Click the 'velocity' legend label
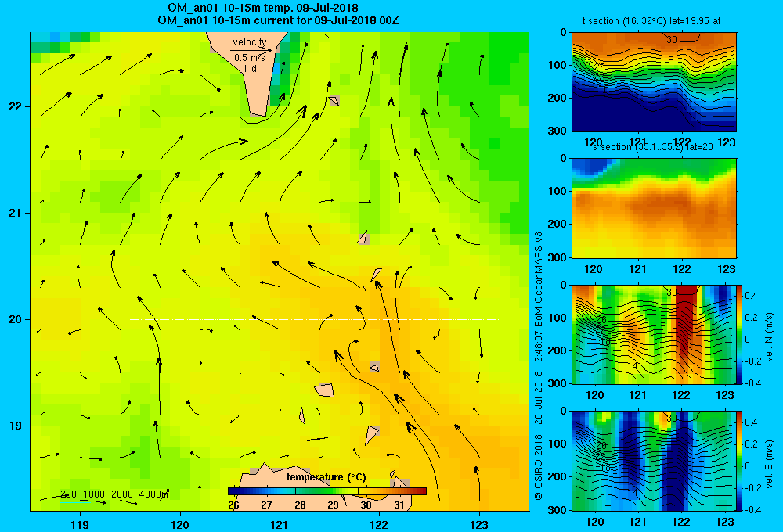 [250, 42]
